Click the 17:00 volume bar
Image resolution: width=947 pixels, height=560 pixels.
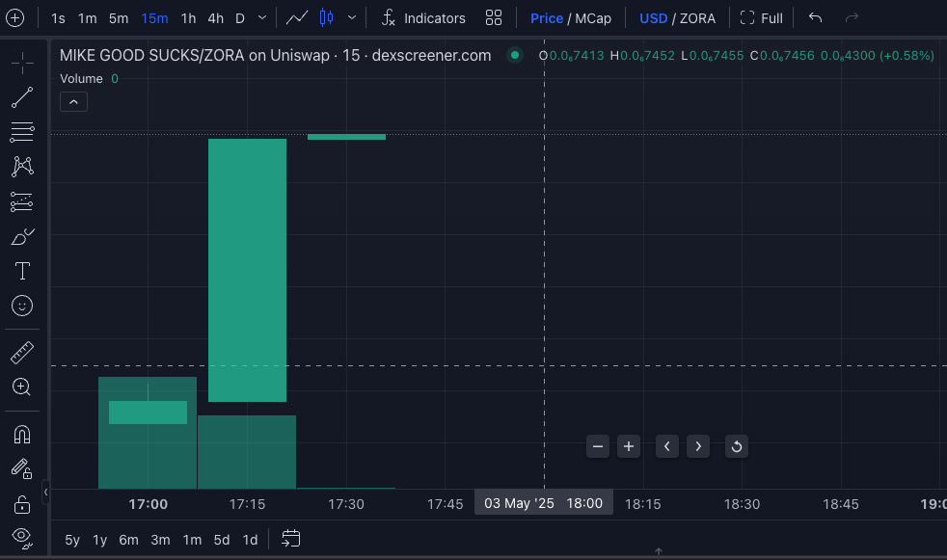pyautogui.click(x=148, y=433)
